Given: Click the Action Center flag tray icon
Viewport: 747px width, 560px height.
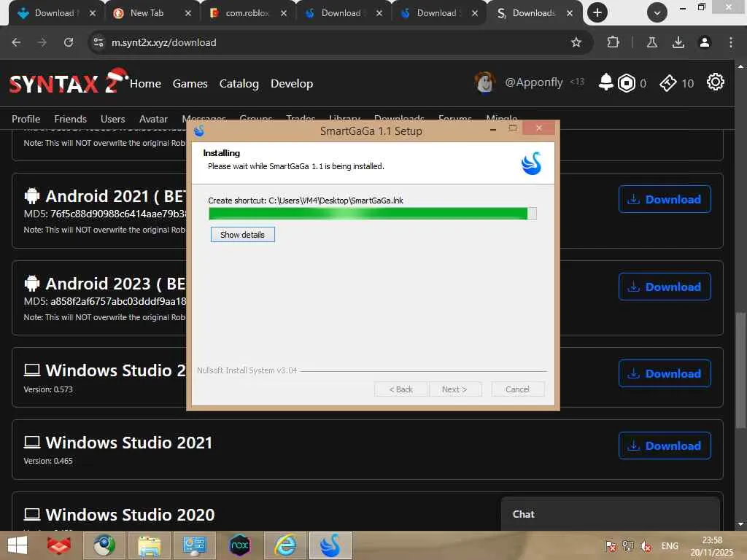Looking at the screenshot, I should coord(611,546).
